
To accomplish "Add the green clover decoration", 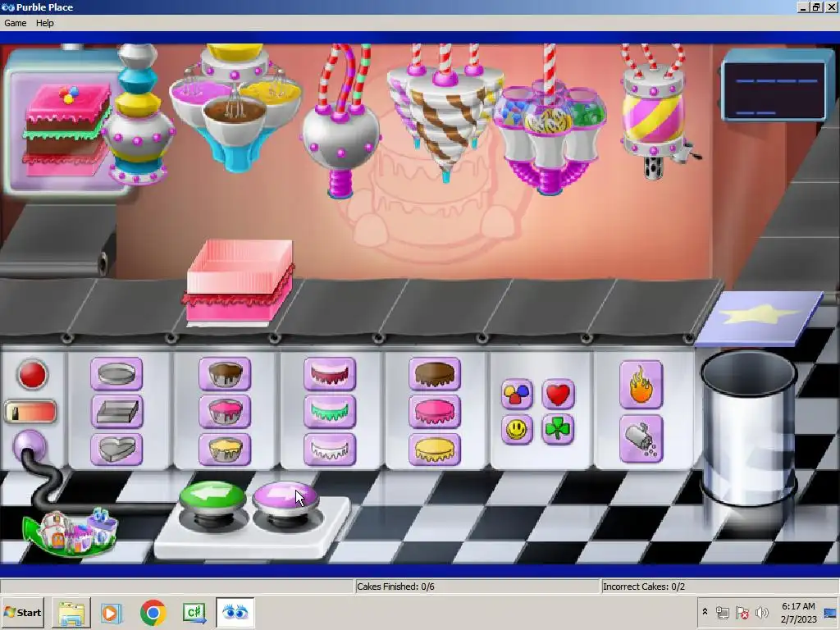I will [x=558, y=429].
